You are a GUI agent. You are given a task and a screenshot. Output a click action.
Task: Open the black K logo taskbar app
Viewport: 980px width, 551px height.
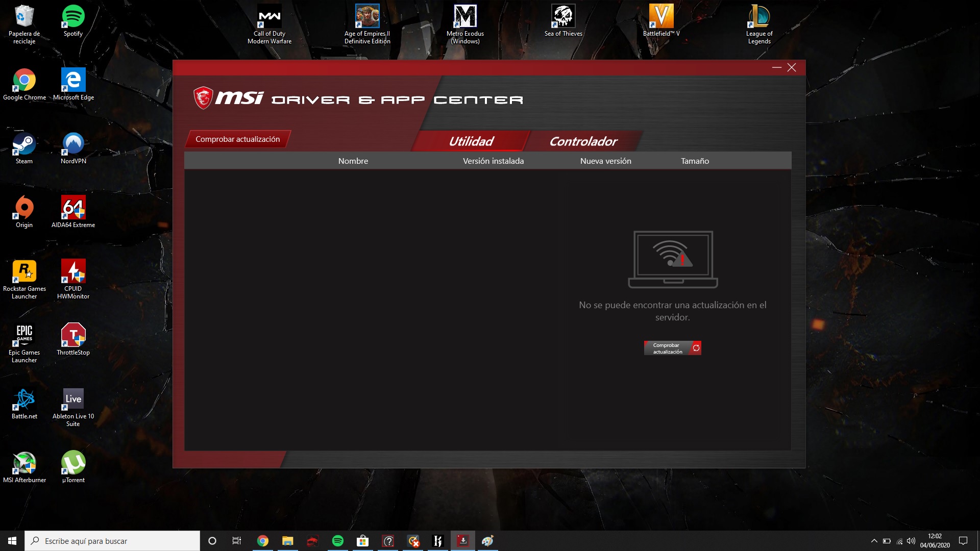[x=437, y=541]
